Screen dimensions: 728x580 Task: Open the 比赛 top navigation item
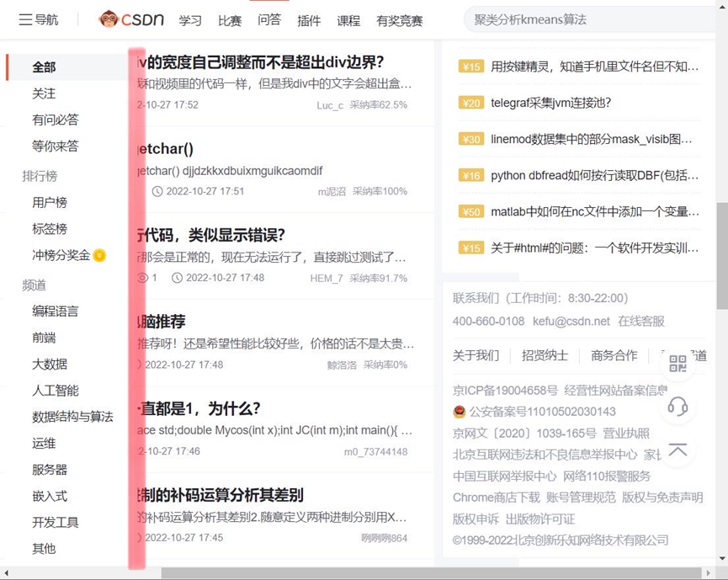tap(230, 20)
